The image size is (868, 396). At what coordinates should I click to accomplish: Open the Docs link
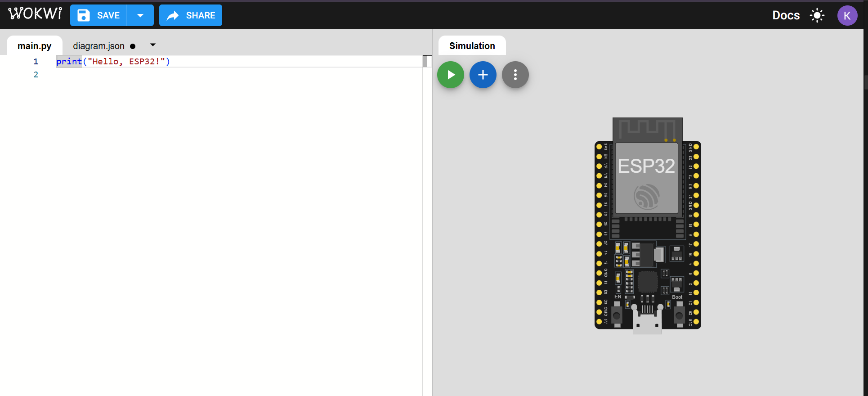pyautogui.click(x=786, y=15)
